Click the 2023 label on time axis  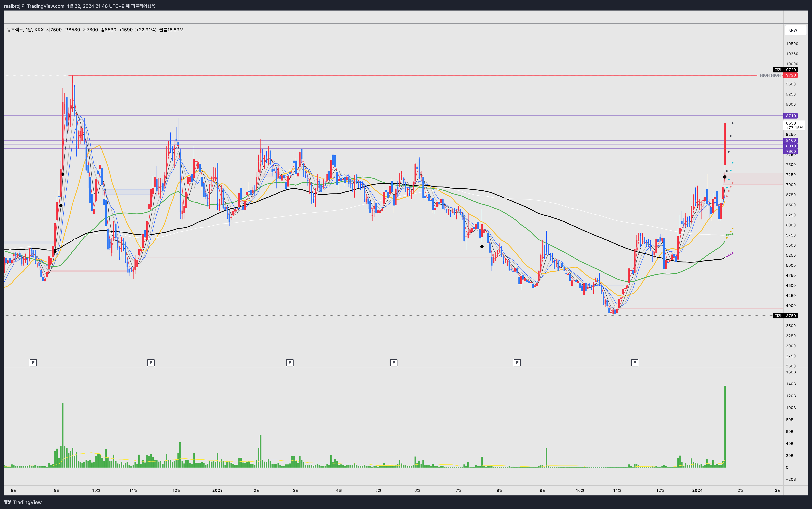click(217, 490)
